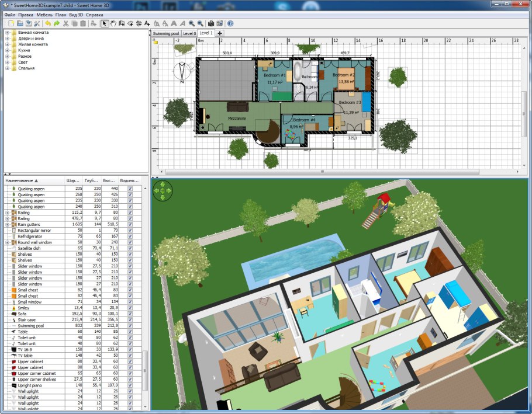
Task: Uncheck visibility for the Refridgerator item
Action: coord(129,236)
